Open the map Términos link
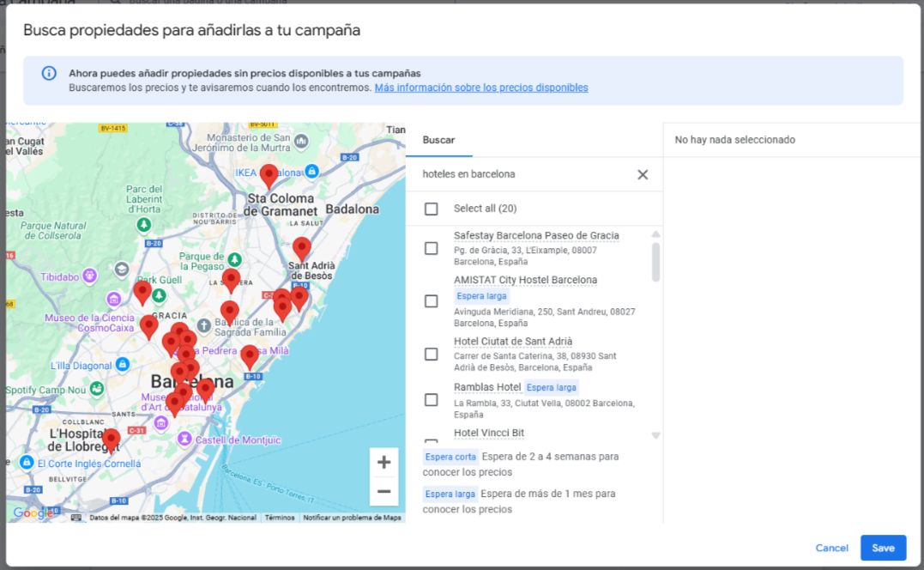 tap(280, 518)
